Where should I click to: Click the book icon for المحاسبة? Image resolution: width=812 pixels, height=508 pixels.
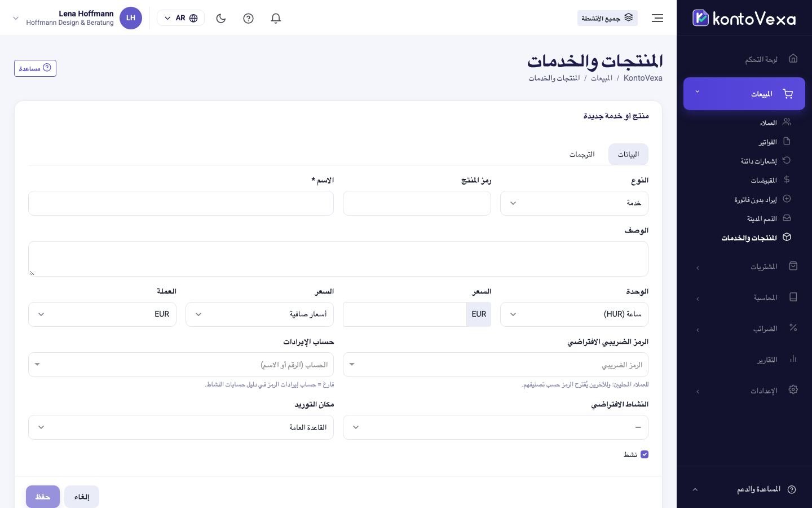click(x=793, y=297)
